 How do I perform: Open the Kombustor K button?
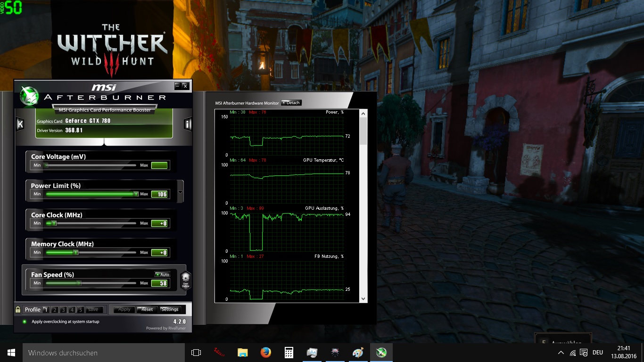coord(20,124)
